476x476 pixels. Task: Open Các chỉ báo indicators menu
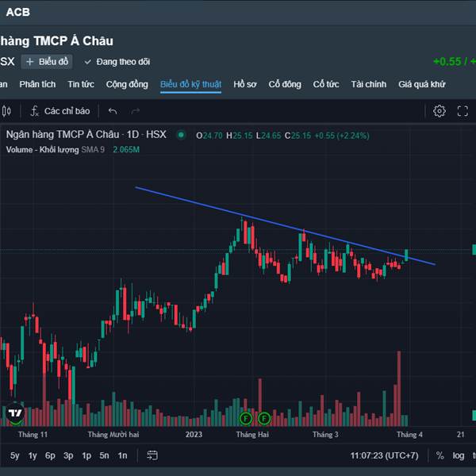tap(60, 111)
